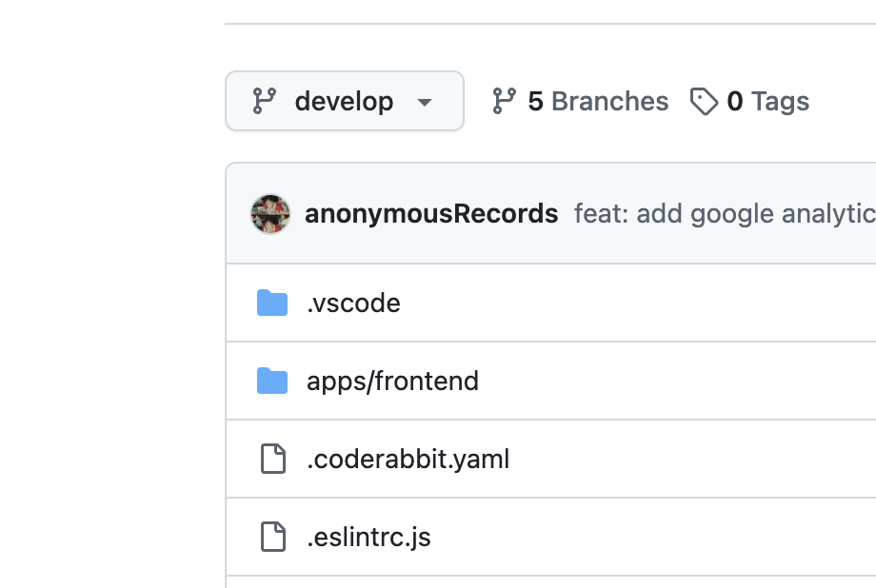Navigate into the apps/frontend folder
This screenshot has width=876, height=588.
tap(392, 382)
